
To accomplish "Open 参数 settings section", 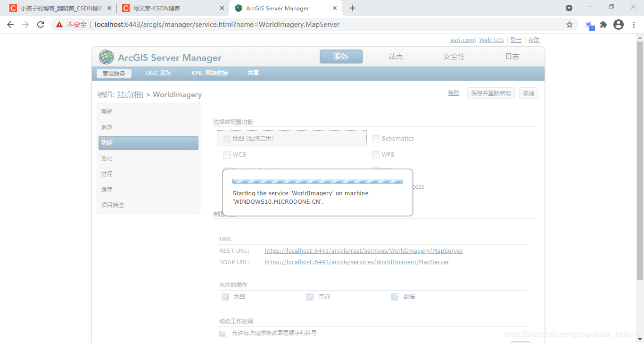I will (x=148, y=127).
